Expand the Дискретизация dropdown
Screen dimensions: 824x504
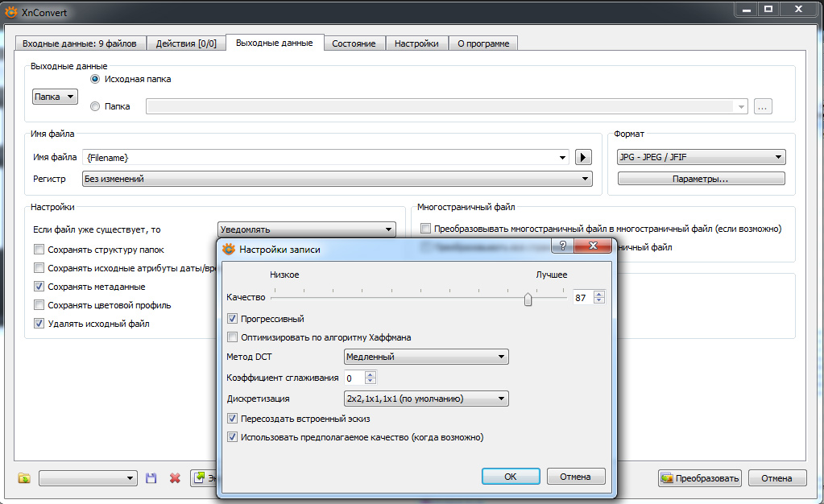point(425,399)
